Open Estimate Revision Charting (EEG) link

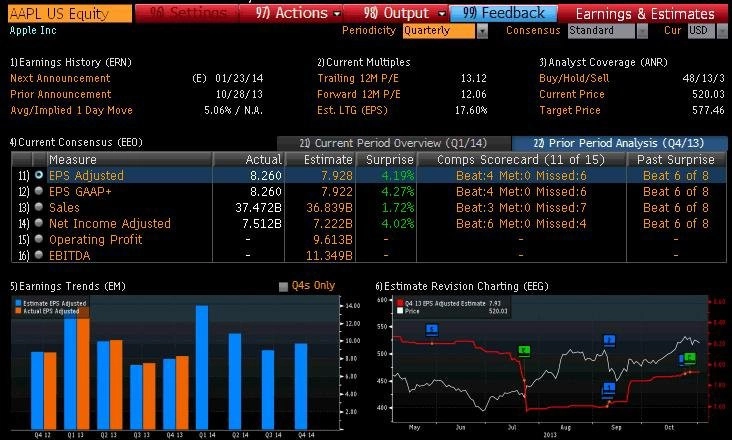462,286
